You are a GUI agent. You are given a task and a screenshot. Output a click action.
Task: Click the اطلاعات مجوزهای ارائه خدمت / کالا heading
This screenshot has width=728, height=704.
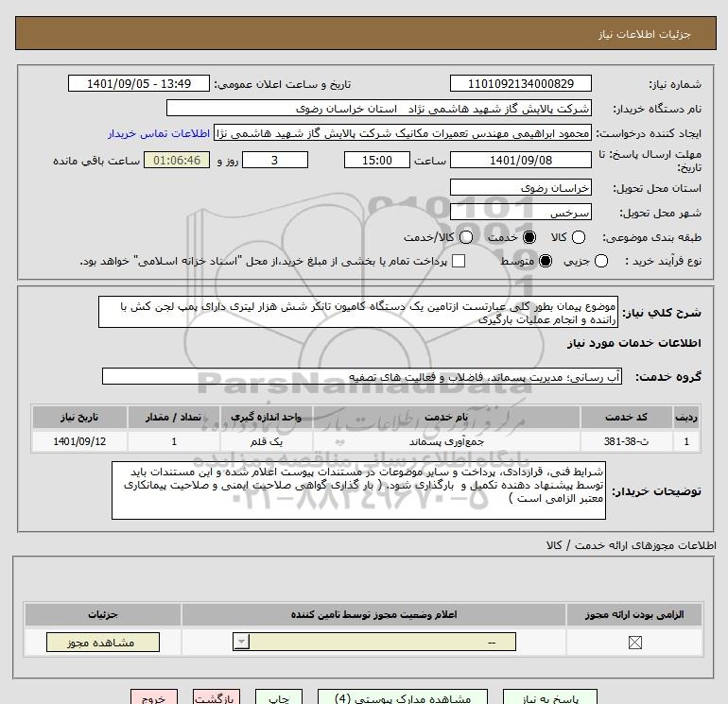coord(631,545)
